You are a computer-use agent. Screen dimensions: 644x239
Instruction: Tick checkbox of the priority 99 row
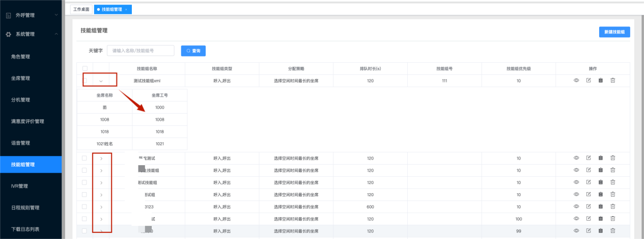[85, 231]
